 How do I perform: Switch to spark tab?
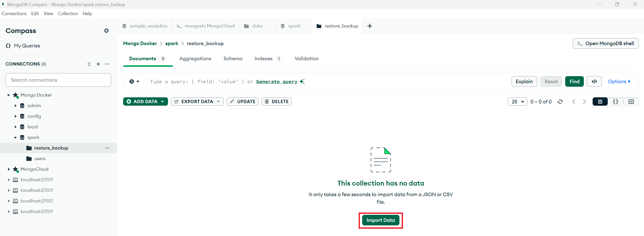tap(294, 26)
